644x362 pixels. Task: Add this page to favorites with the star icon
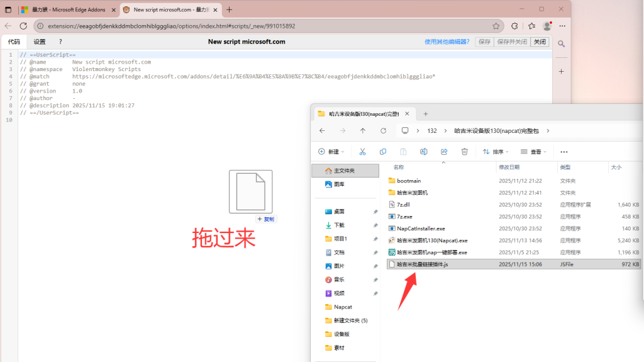(x=496, y=26)
